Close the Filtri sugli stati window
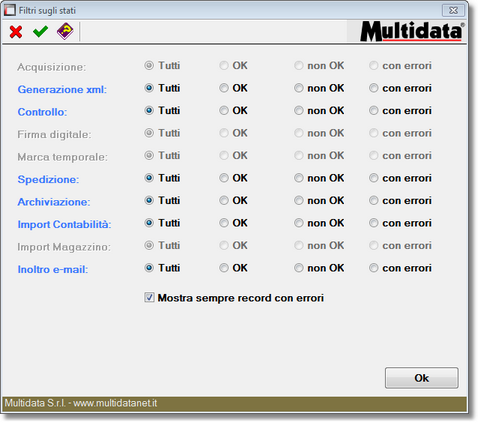The width and height of the screenshot is (478, 423). click(453, 10)
